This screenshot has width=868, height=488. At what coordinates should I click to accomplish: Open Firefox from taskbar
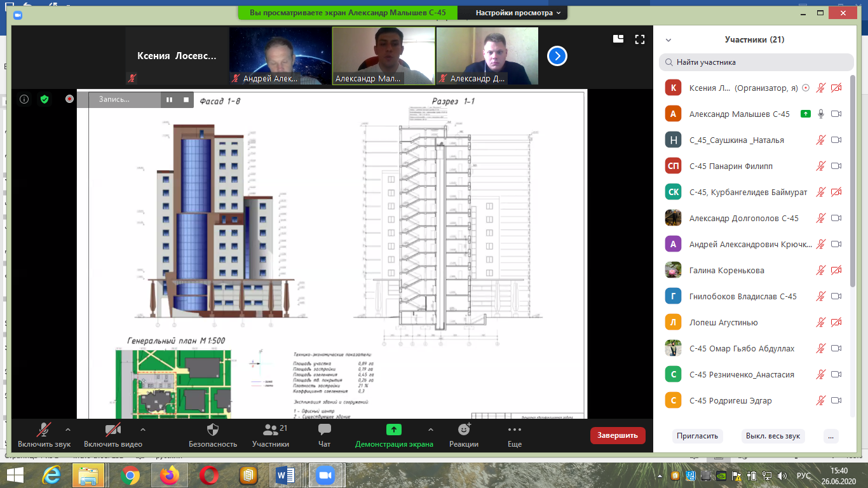tap(169, 475)
